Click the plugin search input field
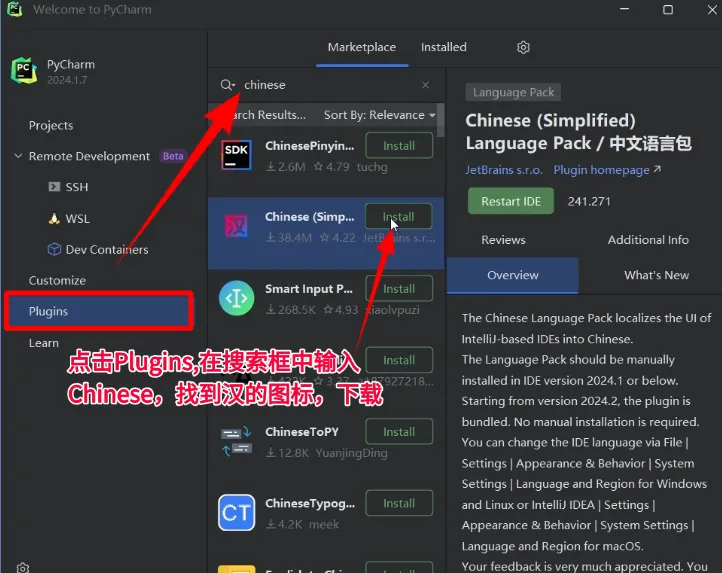722x573 pixels. tap(326, 85)
